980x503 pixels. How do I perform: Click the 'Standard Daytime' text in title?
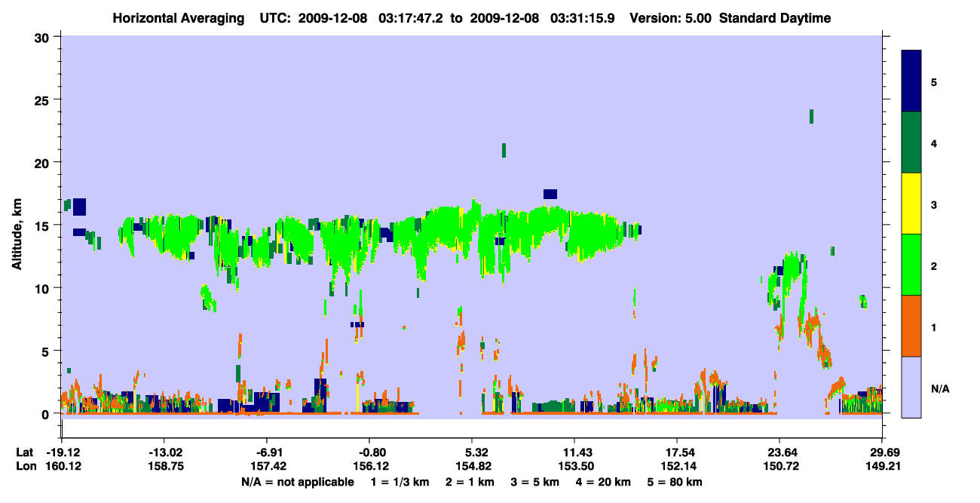pos(775,18)
